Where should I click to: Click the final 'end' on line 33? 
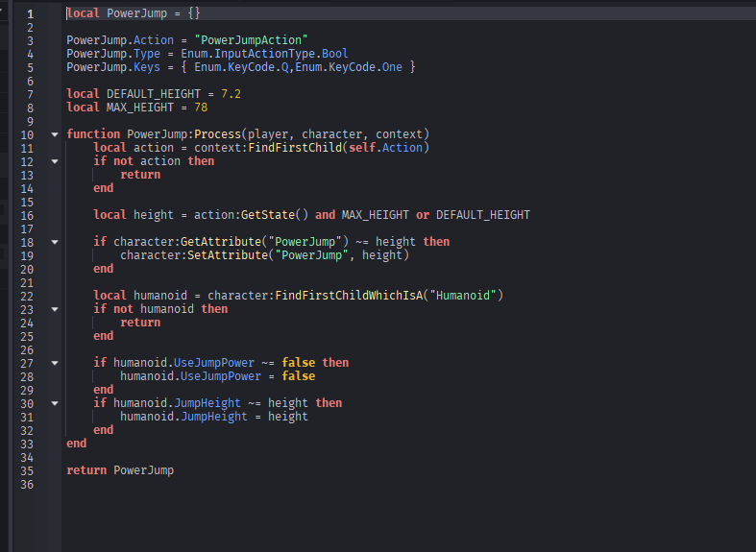tap(77, 444)
